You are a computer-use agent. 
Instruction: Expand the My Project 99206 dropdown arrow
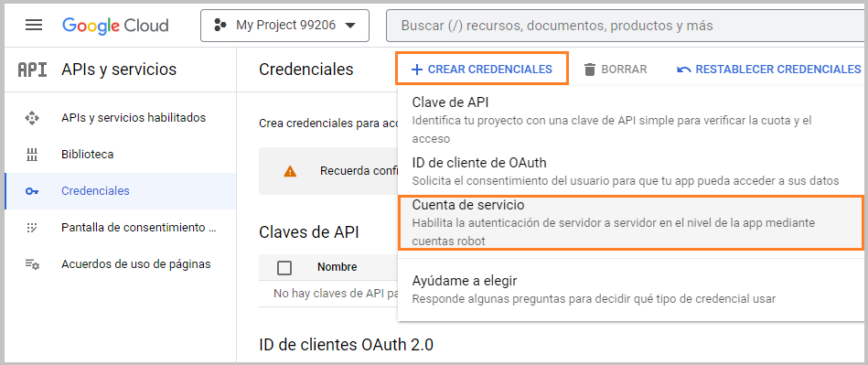click(349, 26)
